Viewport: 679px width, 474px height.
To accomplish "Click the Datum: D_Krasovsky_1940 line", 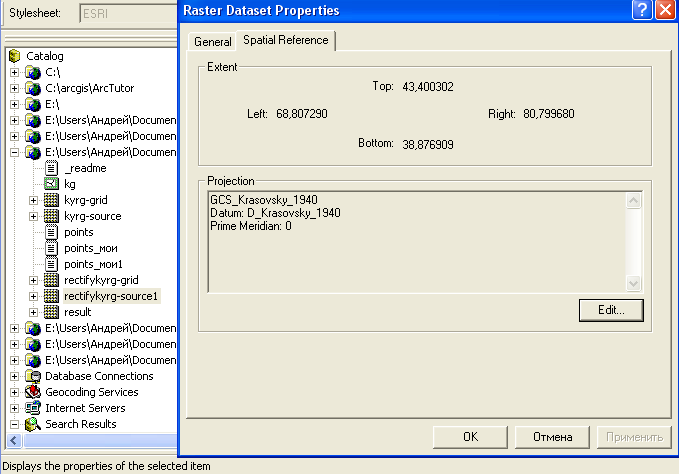I will pyautogui.click(x=275, y=213).
